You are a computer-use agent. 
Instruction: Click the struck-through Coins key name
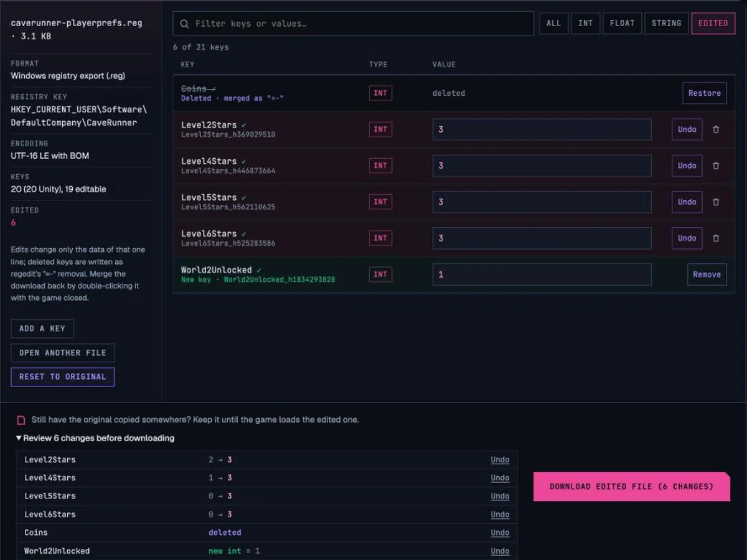(x=194, y=89)
